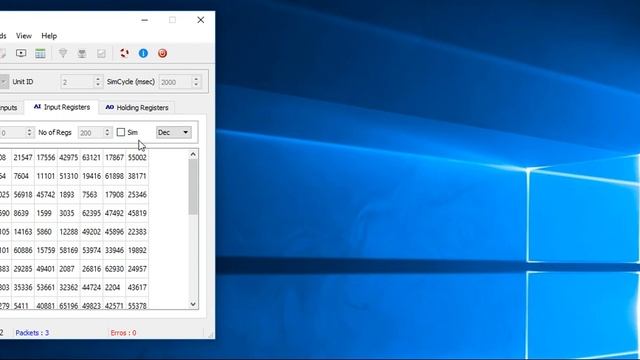This screenshot has width=640, height=360.
Task: Select register cell with value 49202
Action: pyautogui.click(x=91, y=232)
